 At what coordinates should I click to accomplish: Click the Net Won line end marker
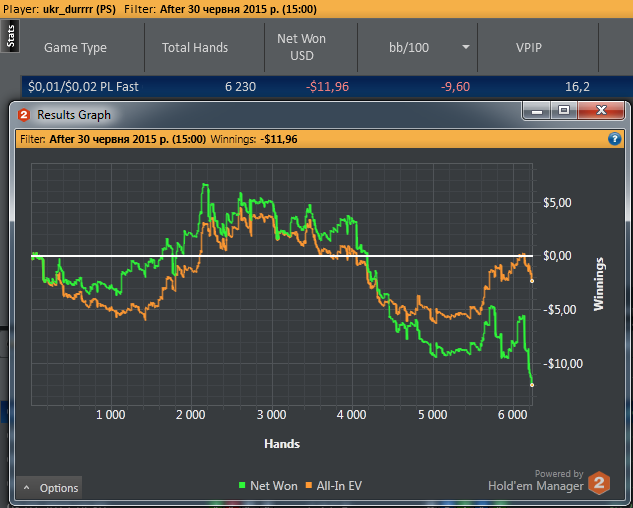(532, 385)
